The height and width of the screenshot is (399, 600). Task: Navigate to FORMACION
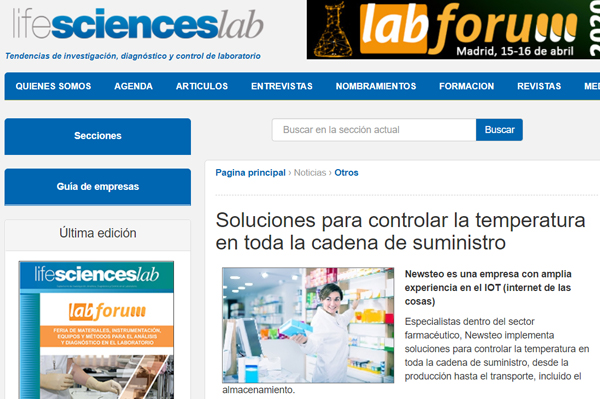click(466, 86)
